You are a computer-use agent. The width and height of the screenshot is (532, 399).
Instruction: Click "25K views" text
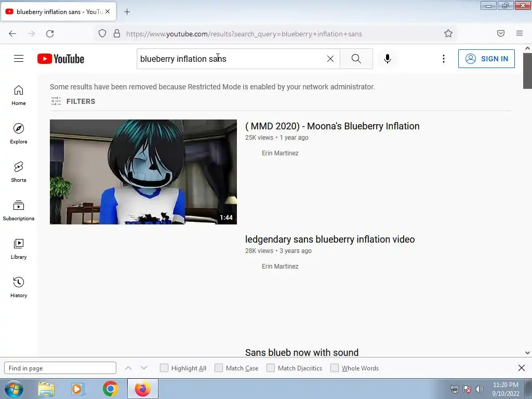259,138
